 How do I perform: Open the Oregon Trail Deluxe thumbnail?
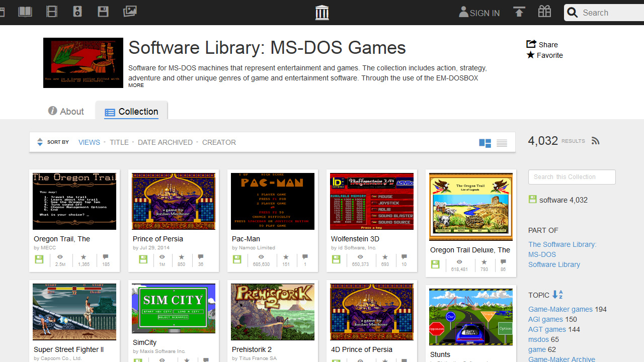pyautogui.click(x=471, y=207)
